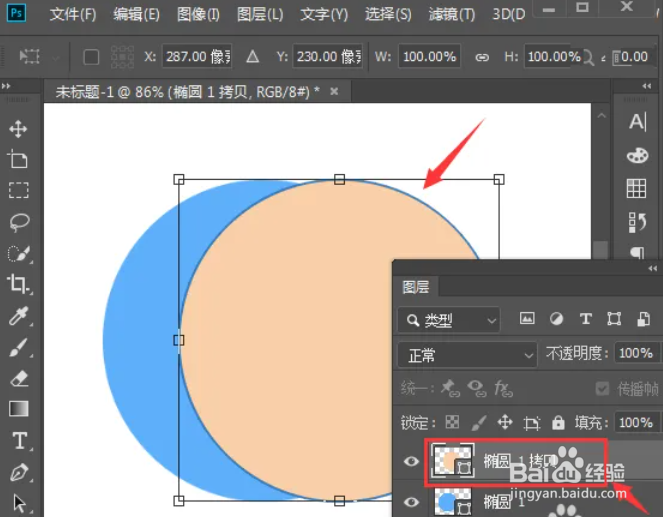This screenshot has height=517, width=663.
Task: Toggle relative positioning triangle button
Action: (252, 56)
